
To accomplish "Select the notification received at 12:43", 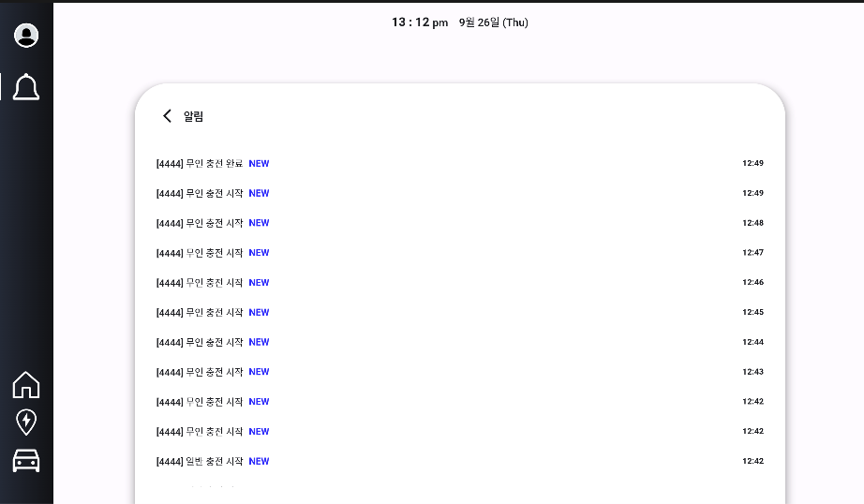I will 200,372.
